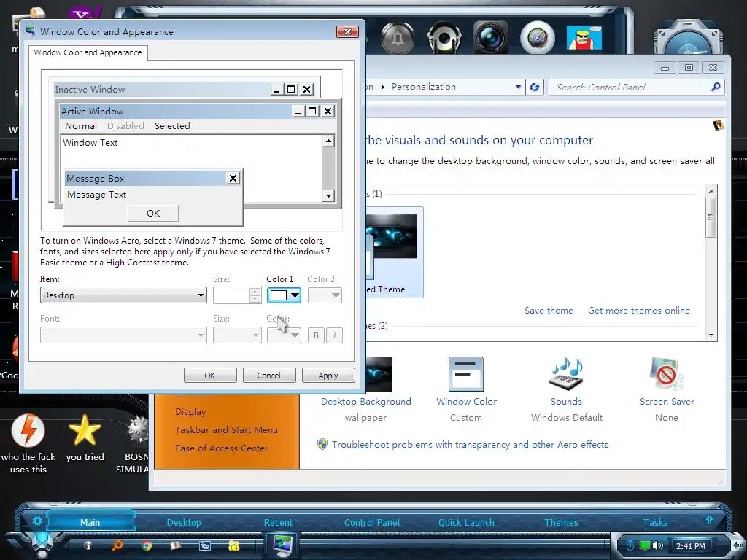Image resolution: width=747 pixels, height=560 pixels.
Task: Click Apply in the Window Color dialog
Action: tap(328, 376)
